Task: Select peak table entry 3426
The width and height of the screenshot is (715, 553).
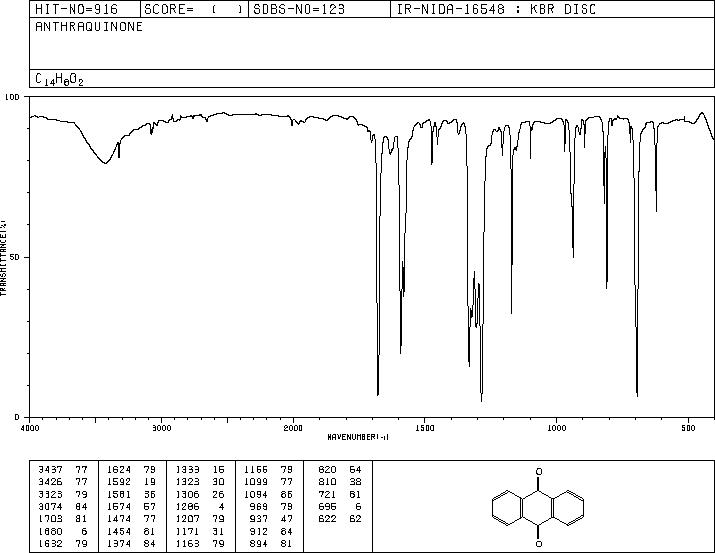Action: pyautogui.click(x=51, y=482)
